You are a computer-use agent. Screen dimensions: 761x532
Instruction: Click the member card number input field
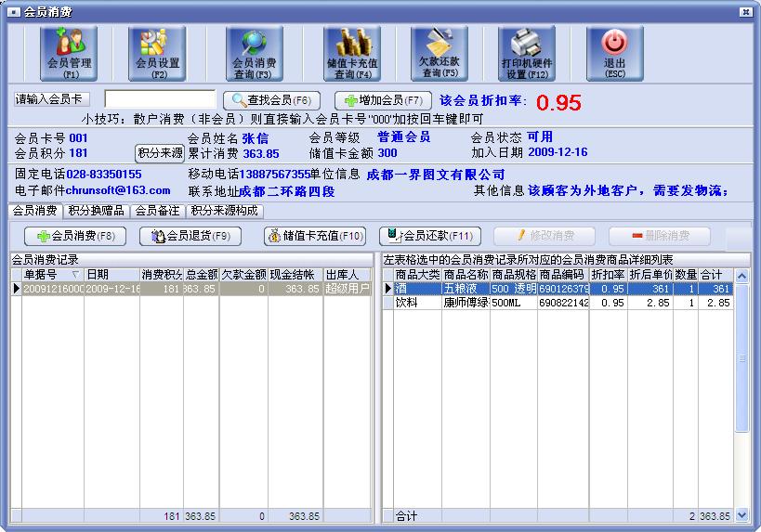pos(160,99)
